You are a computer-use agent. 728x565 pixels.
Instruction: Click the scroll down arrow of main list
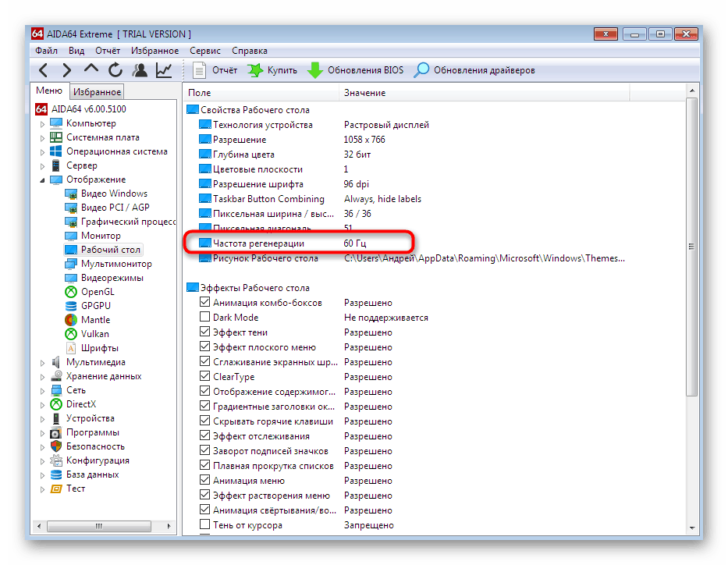692,528
